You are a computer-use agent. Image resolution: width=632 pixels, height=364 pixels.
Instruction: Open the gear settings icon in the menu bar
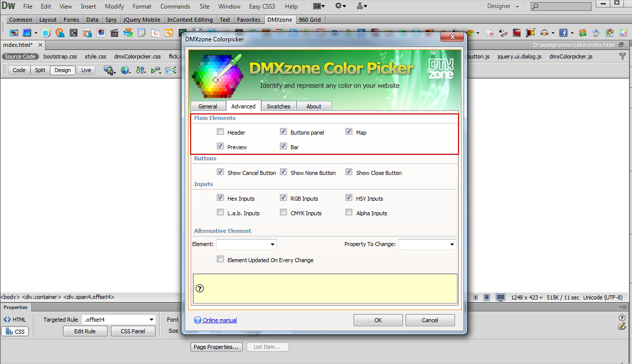tap(341, 6)
